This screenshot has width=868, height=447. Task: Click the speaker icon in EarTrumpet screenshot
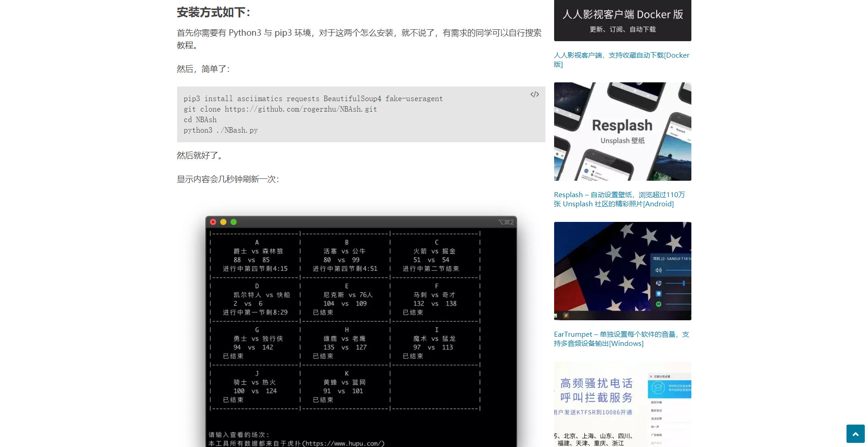pyautogui.click(x=658, y=270)
